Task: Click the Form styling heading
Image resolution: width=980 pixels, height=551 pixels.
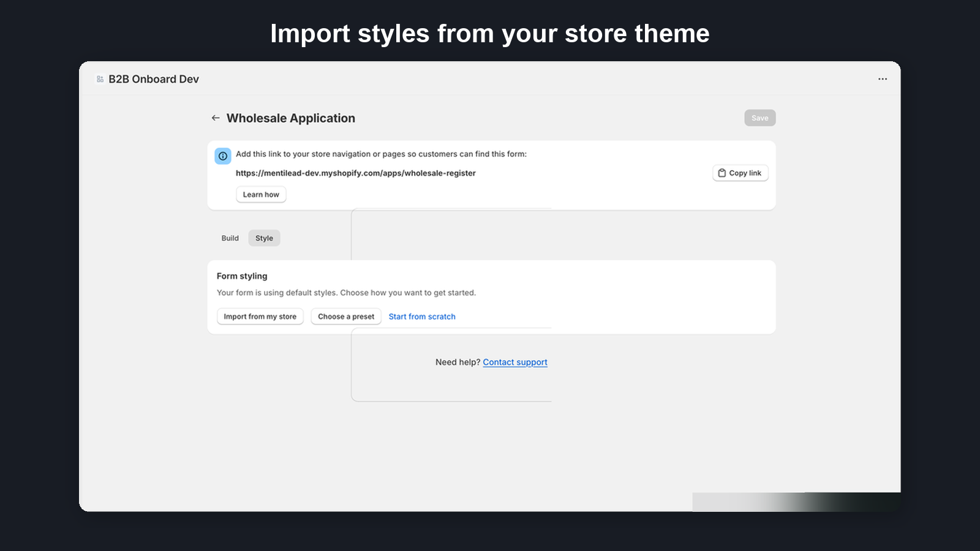Action: (242, 276)
